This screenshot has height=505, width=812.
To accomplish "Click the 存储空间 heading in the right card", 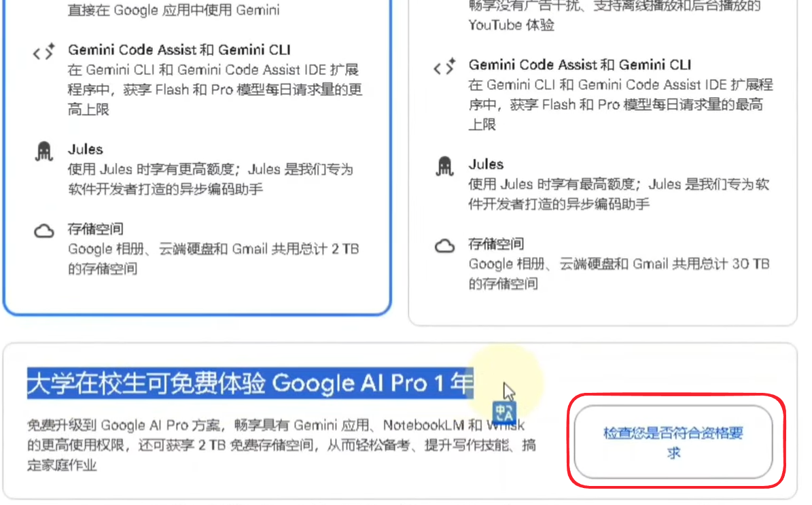I will click(x=496, y=244).
